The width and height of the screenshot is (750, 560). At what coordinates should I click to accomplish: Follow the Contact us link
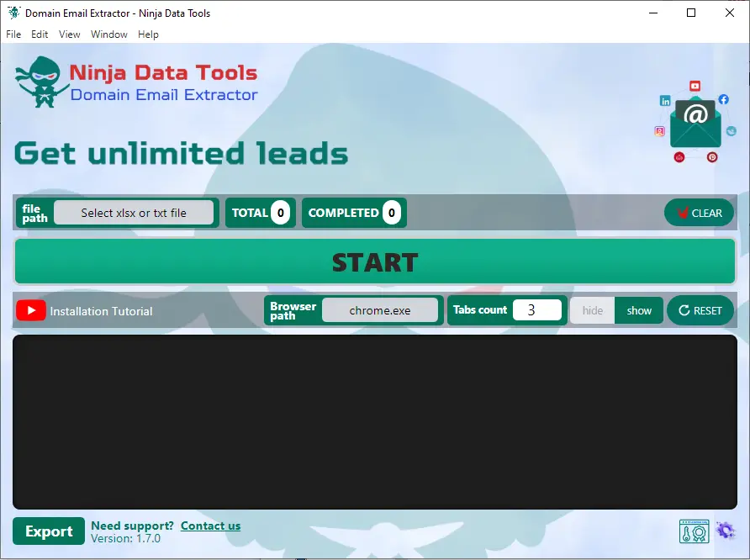click(210, 526)
